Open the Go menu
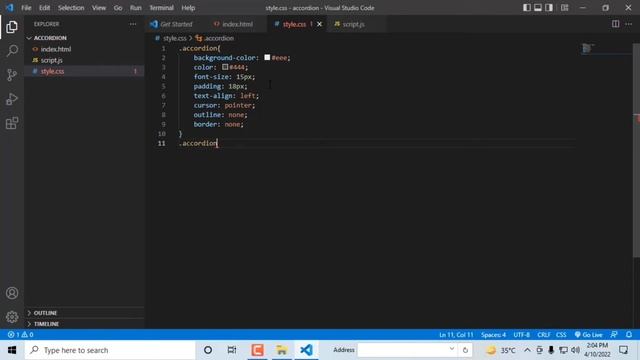This screenshot has height=360, width=640. 118,8
